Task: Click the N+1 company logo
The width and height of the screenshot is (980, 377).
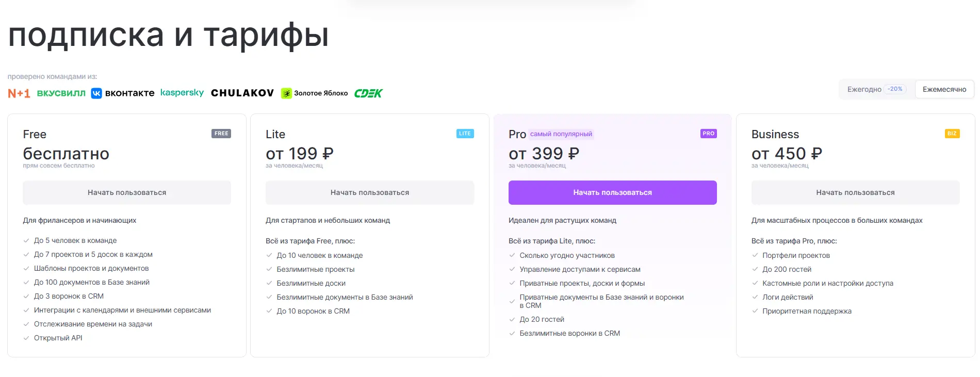Action: pos(19,93)
